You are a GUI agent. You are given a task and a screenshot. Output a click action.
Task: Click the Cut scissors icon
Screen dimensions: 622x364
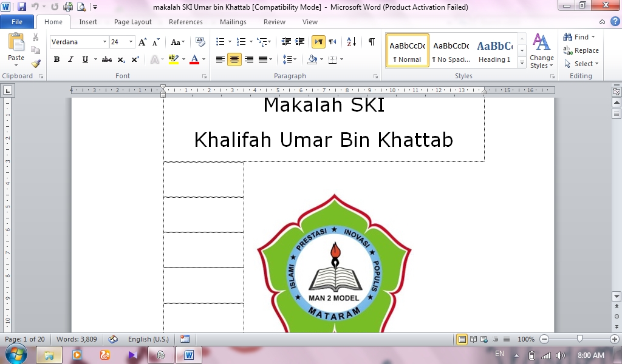[36, 37]
